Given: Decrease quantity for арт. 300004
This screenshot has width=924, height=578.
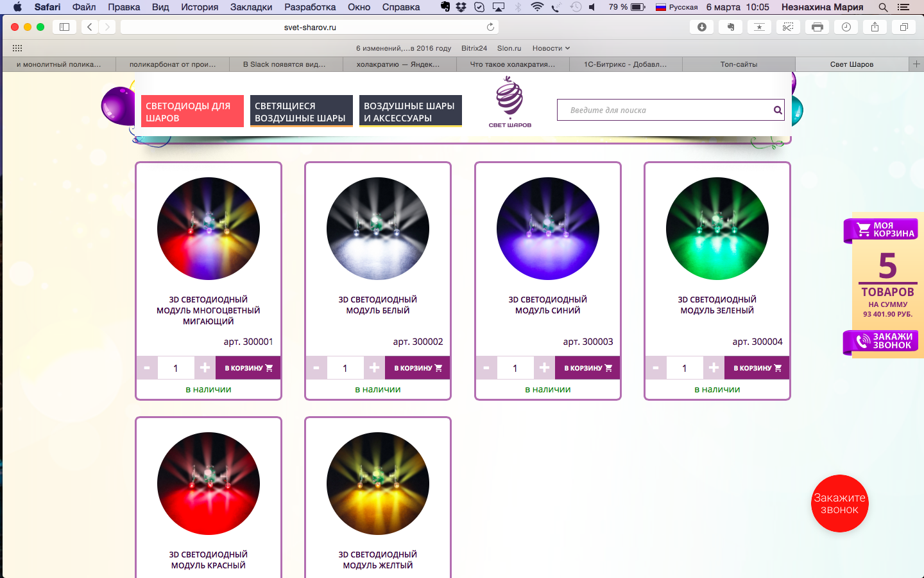Looking at the screenshot, I should point(656,368).
